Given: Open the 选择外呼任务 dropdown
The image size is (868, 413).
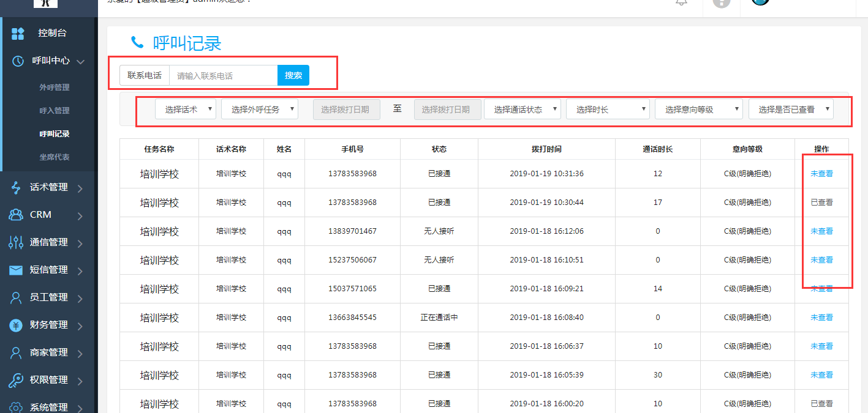Looking at the screenshot, I should coord(259,110).
